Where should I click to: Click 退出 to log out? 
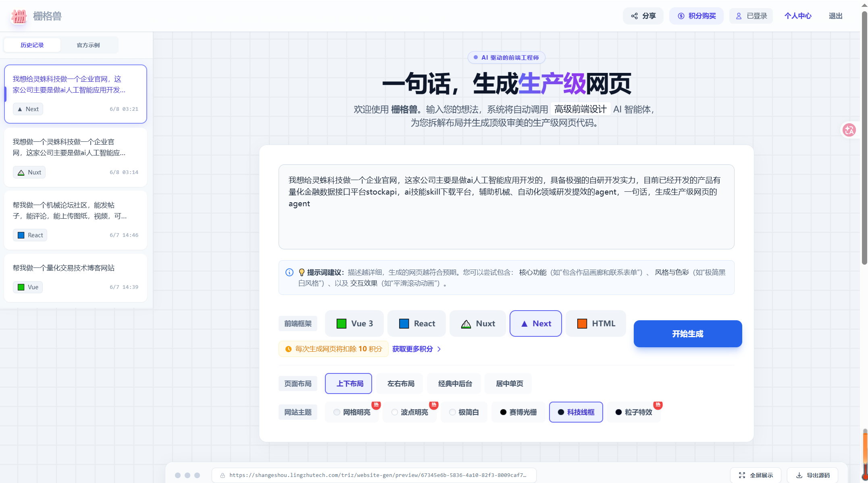click(836, 16)
